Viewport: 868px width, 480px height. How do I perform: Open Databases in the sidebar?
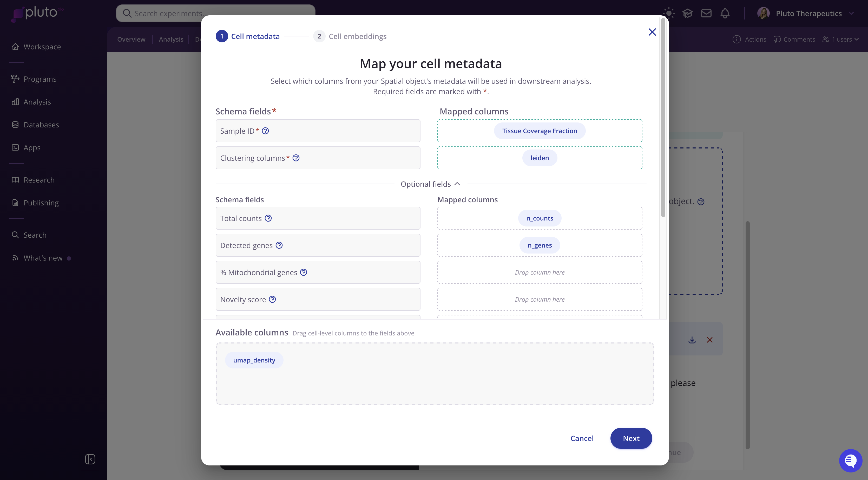pyautogui.click(x=41, y=125)
